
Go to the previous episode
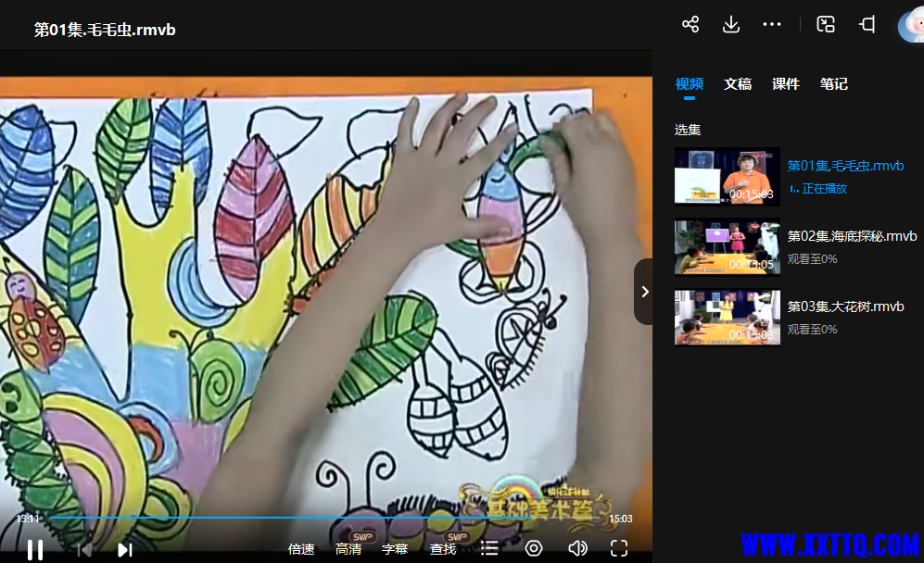coord(84,549)
